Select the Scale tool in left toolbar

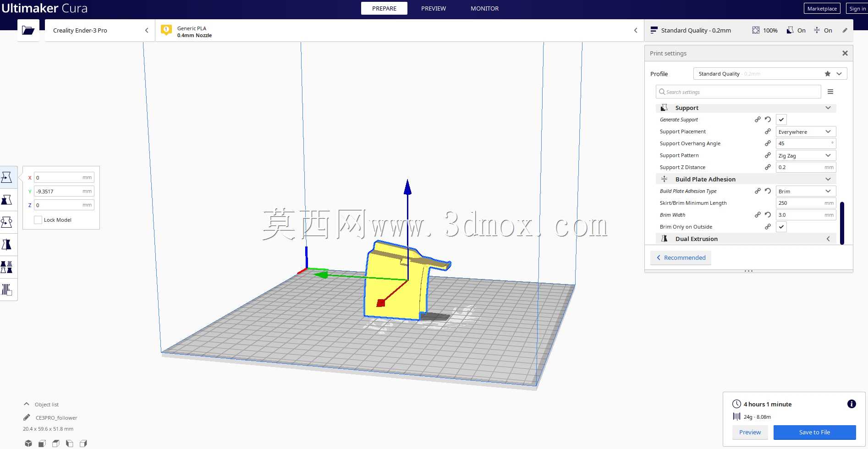coord(7,200)
